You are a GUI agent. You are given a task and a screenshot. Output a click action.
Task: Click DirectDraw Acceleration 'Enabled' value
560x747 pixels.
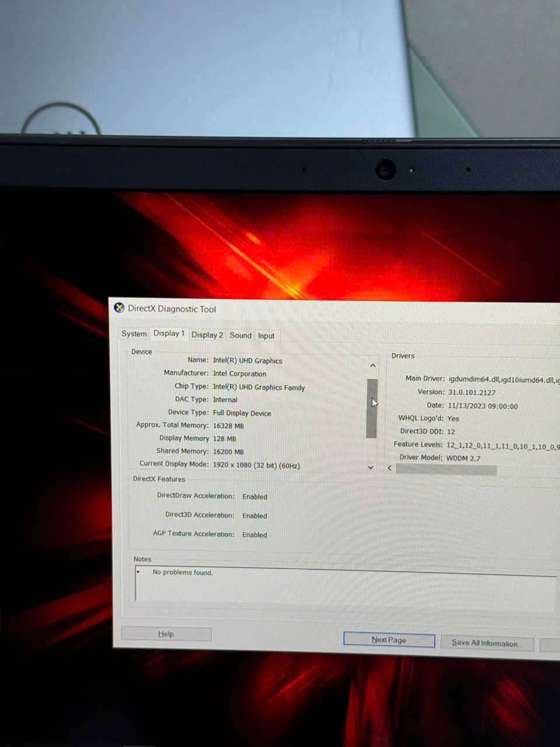coord(254,497)
